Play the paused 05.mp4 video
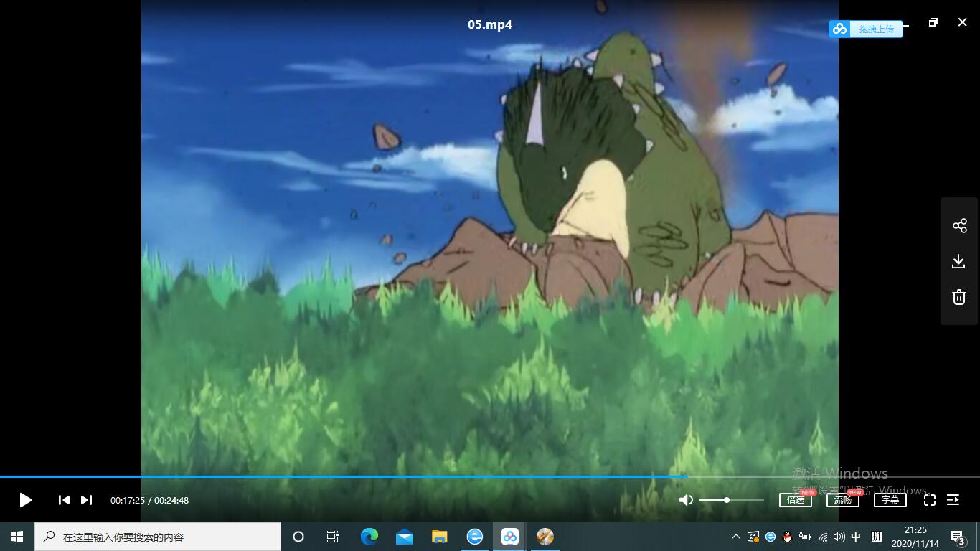 (26, 500)
